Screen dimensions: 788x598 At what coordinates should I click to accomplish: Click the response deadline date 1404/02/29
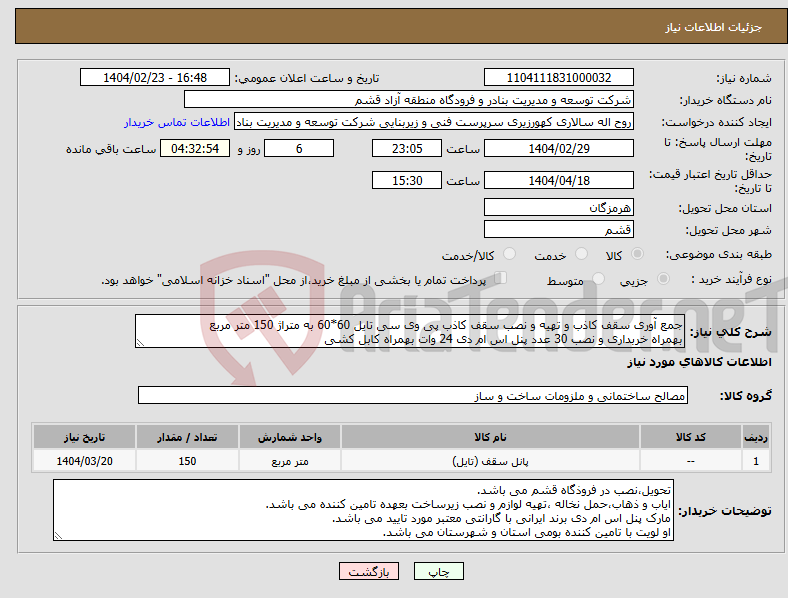click(558, 149)
